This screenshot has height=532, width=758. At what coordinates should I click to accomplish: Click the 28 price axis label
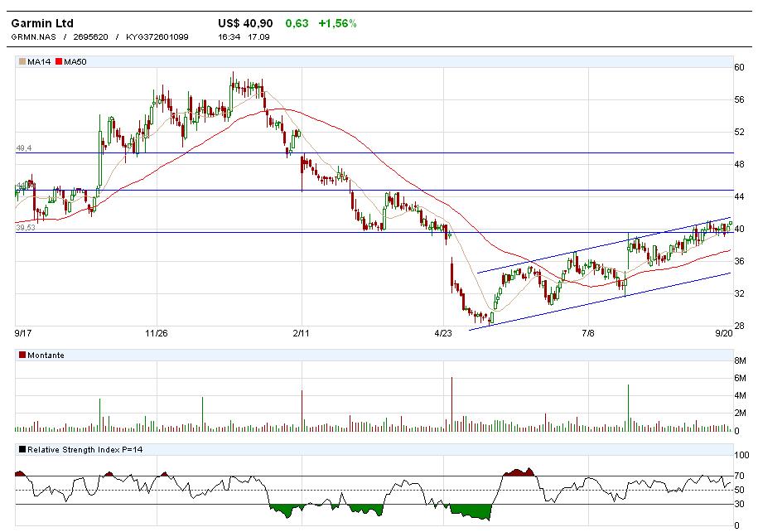[739, 326]
